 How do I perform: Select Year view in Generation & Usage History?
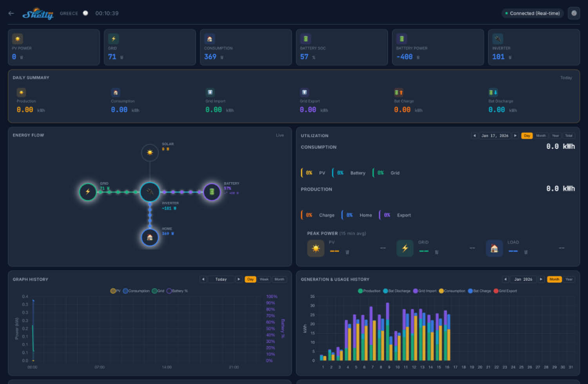pyautogui.click(x=569, y=279)
